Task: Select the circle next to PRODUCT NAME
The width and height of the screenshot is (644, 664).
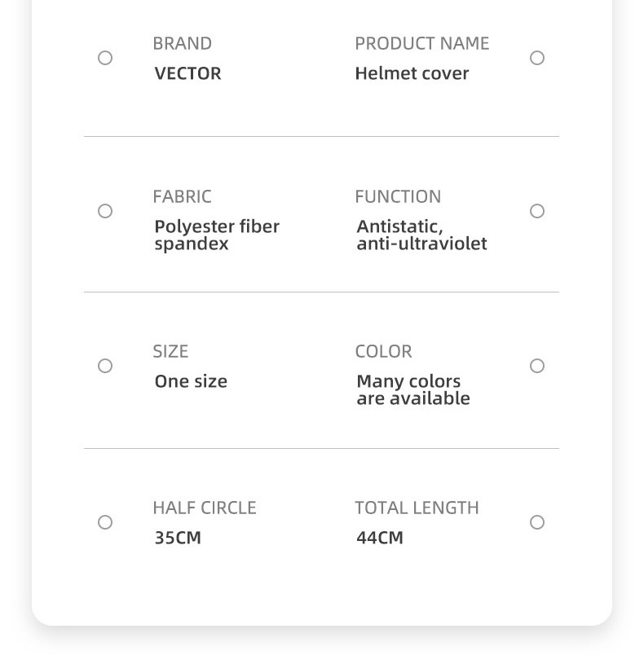Action: click(x=537, y=58)
